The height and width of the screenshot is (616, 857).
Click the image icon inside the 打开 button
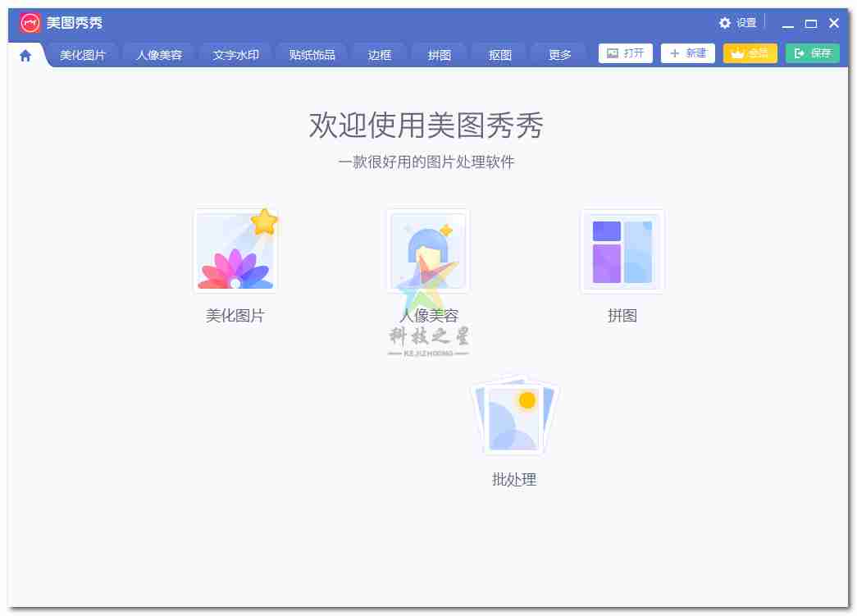click(x=610, y=53)
